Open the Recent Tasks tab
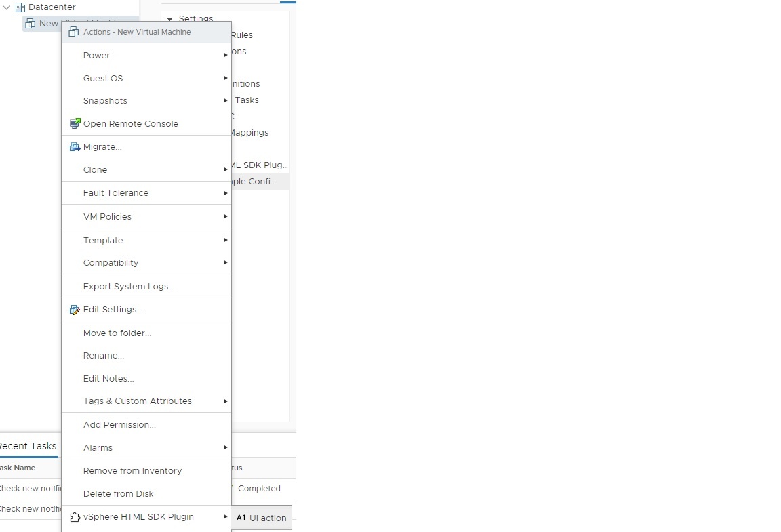Screen dimensions: 781x532 (x=28, y=447)
